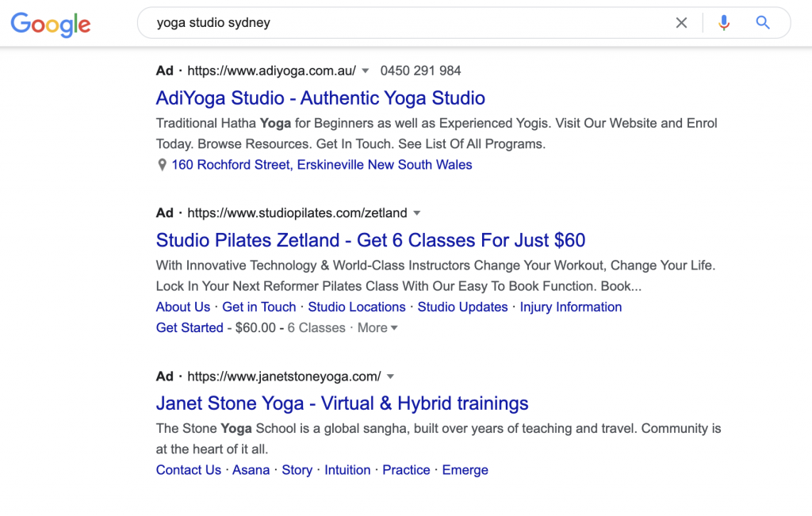812x516 pixels.
Task: Open 'AdiYoga Studio - Authentic Yoga Studio' result
Action: tap(320, 97)
